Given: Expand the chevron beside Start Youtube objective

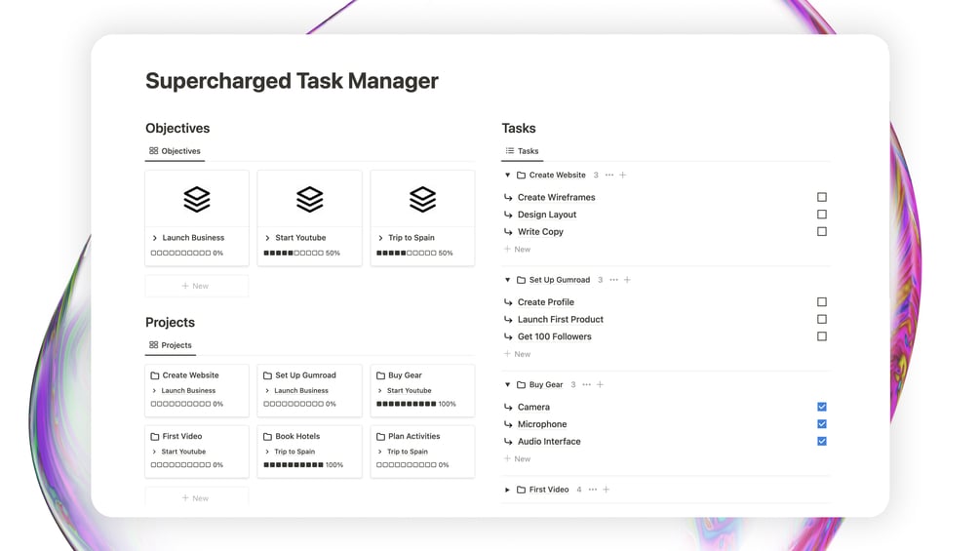Looking at the screenshot, I should pyautogui.click(x=267, y=238).
